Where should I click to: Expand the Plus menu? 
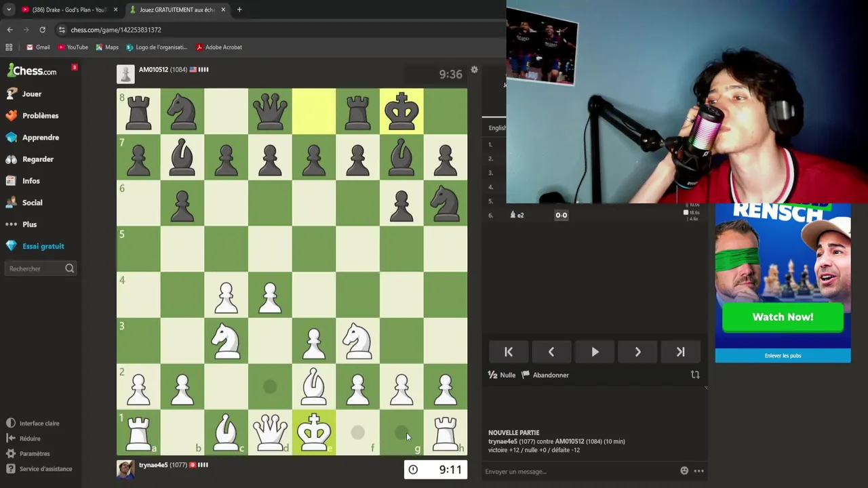[x=22, y=224]
